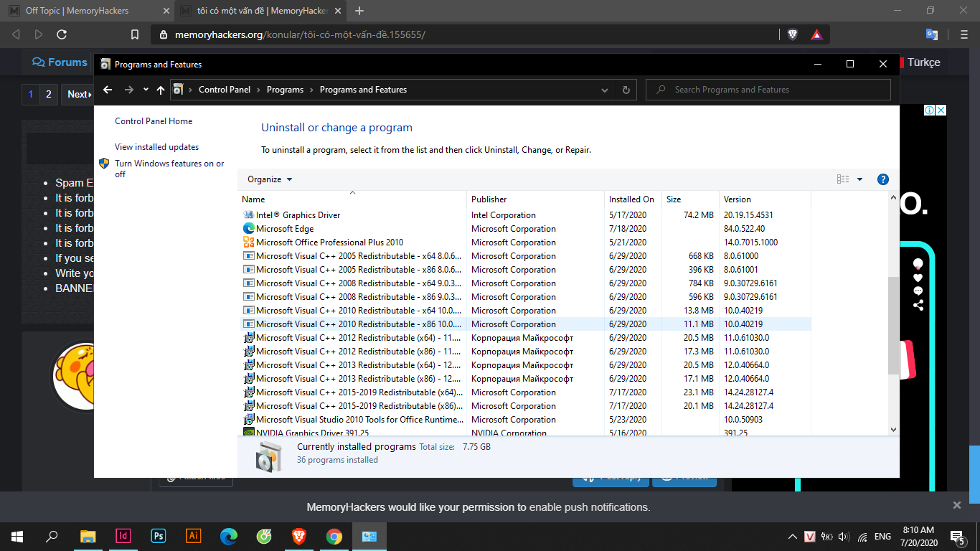Sort the list by the Publisher column
The image size is (980, 551).
(x=536, y=199)
